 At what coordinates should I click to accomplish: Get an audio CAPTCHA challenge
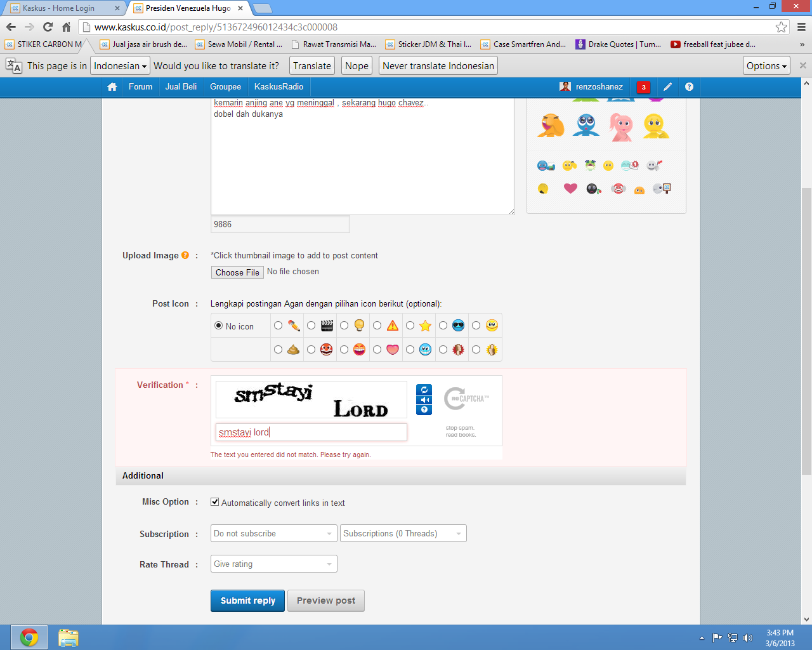[x=424, y=400]
